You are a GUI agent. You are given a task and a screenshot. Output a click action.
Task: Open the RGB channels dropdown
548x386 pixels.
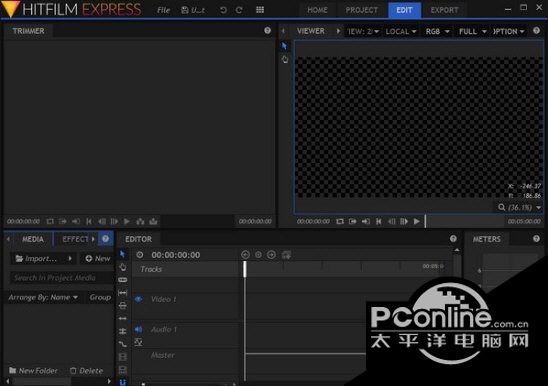coord(437,31)
